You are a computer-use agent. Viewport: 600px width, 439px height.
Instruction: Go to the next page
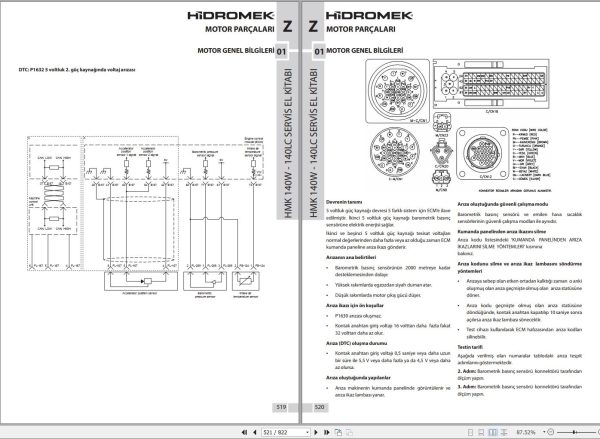tap(316, 432)
